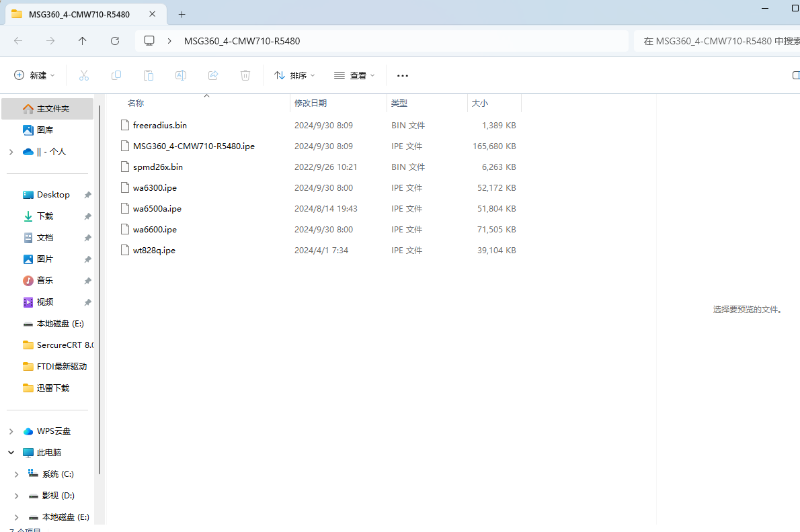The width and height of the screenshot is (800, 532).
Task: Refresh the current folder view
Action: [x=115, y=41]
